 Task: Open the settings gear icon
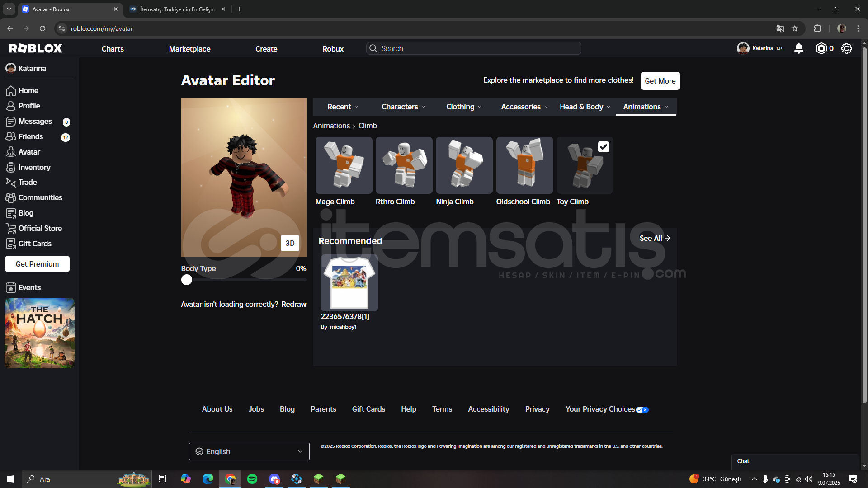click(x=847, y=48)
